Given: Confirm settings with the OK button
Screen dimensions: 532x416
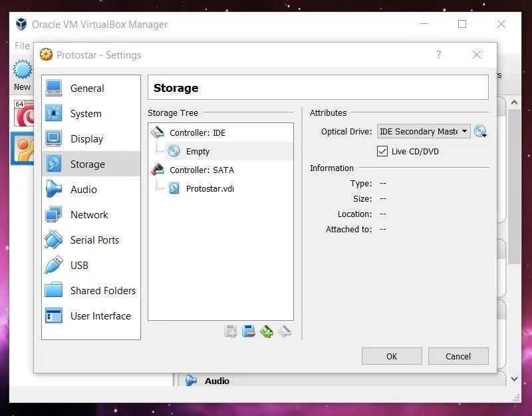Looking at the screenshot, I should point(392,356).
